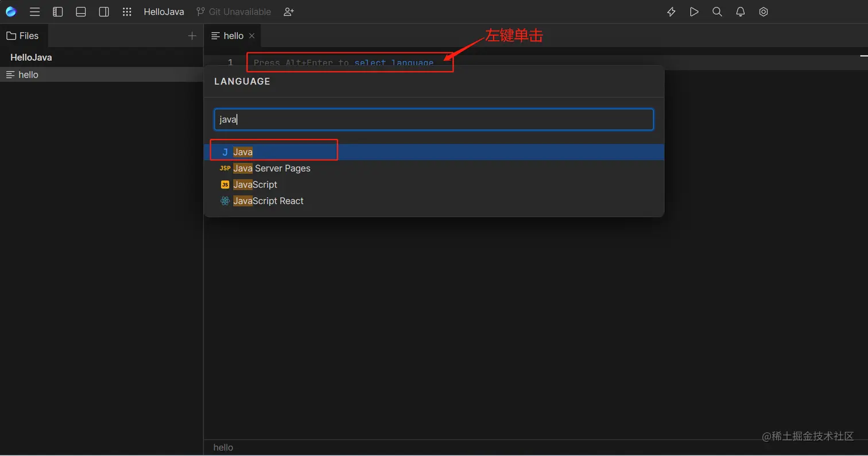Check notifications via the bell icon
This screenshot has width=868, height=456.
(x=740, y=11)
